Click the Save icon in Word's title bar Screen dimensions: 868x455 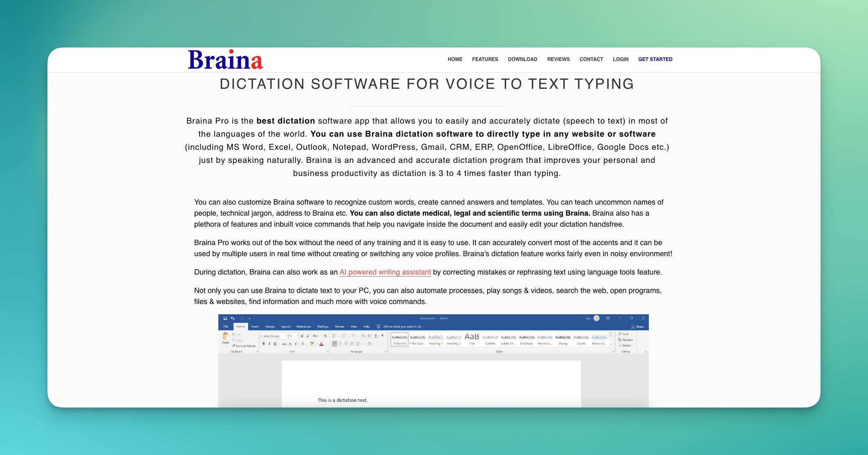pyautogui.click(x=225, y=318)
